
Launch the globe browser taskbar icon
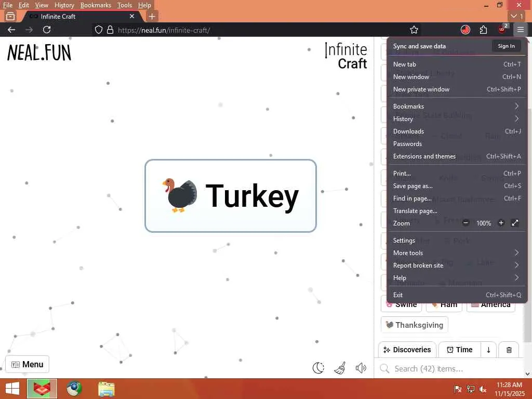tap(74, 389)
